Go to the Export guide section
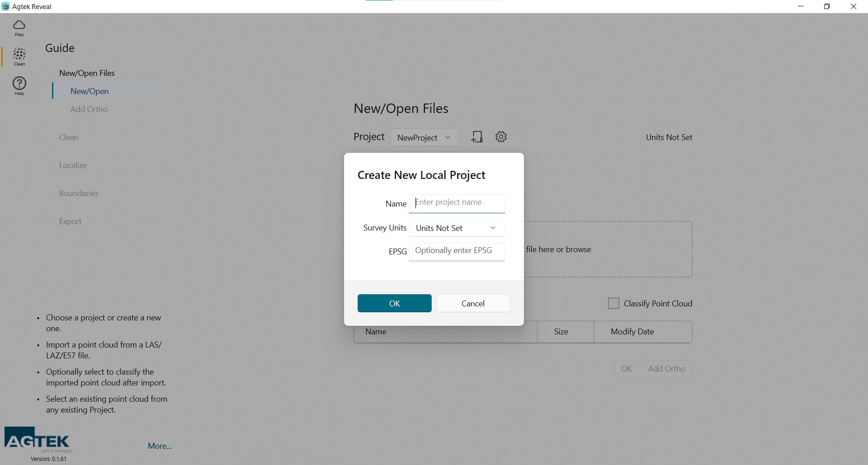Viewport: 868px width, 465px height. 71,221
